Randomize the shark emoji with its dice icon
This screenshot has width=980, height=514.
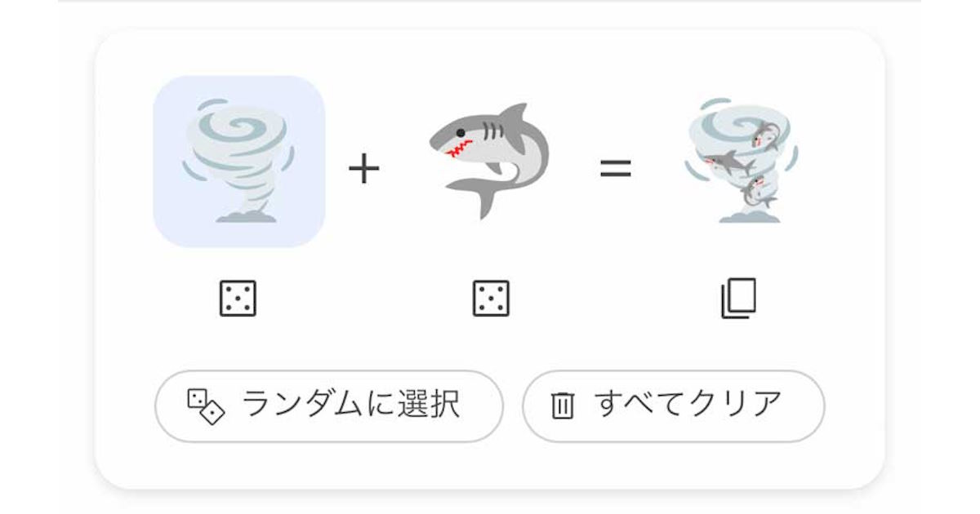tap(491, 299)
